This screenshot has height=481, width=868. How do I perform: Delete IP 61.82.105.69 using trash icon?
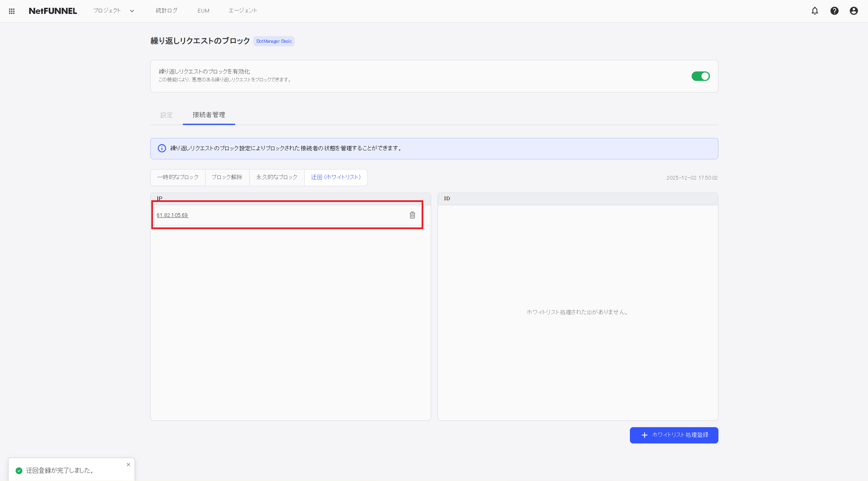412,215
